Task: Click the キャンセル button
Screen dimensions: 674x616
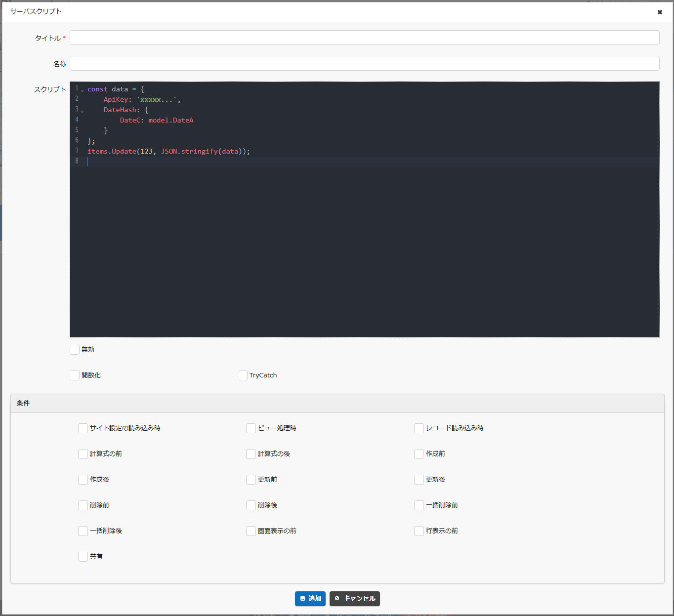Action: [354, 599]
